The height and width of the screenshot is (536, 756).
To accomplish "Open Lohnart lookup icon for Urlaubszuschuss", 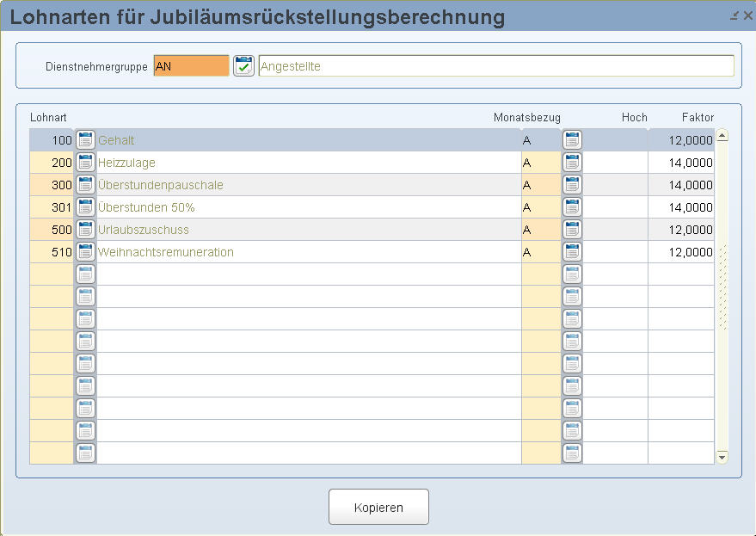I will click(x=85, y=230).
